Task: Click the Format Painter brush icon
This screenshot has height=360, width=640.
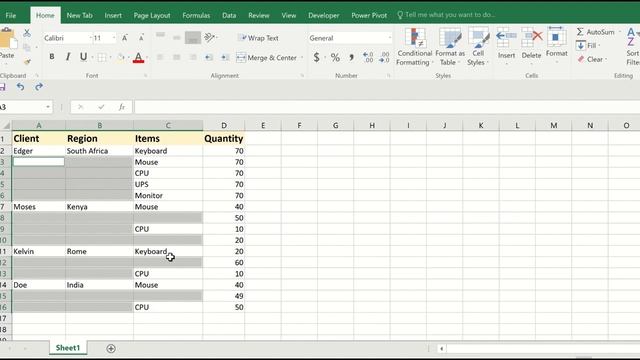Action: (x=27, y=62)
